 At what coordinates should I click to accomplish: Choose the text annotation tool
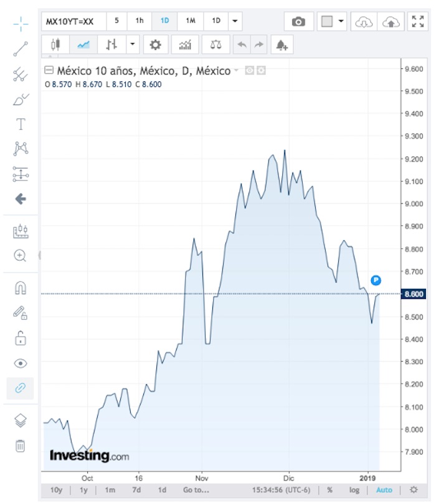point(21,124)
